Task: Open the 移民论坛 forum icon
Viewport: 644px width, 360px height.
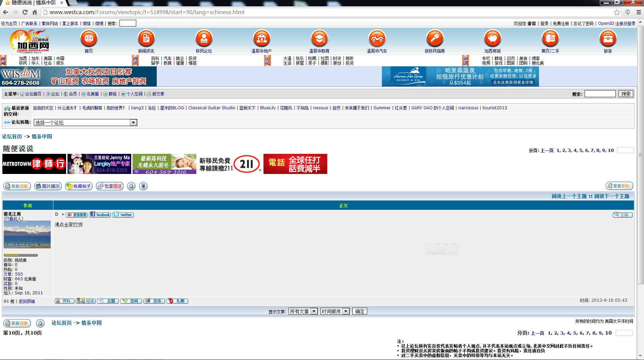Action: (x=204, y=39)
